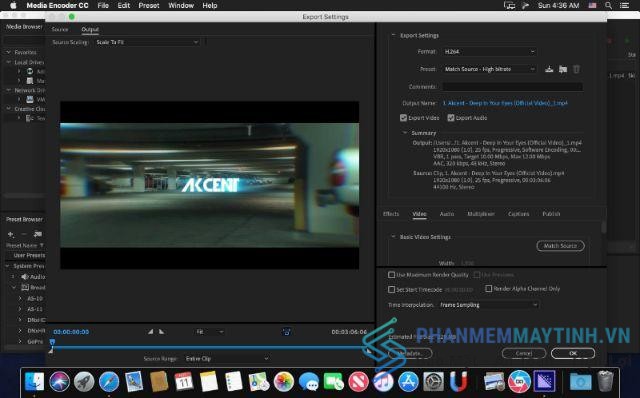Click the Save Preset icon
Viewport: 640px width, 398px height.
tap(549, 69)
